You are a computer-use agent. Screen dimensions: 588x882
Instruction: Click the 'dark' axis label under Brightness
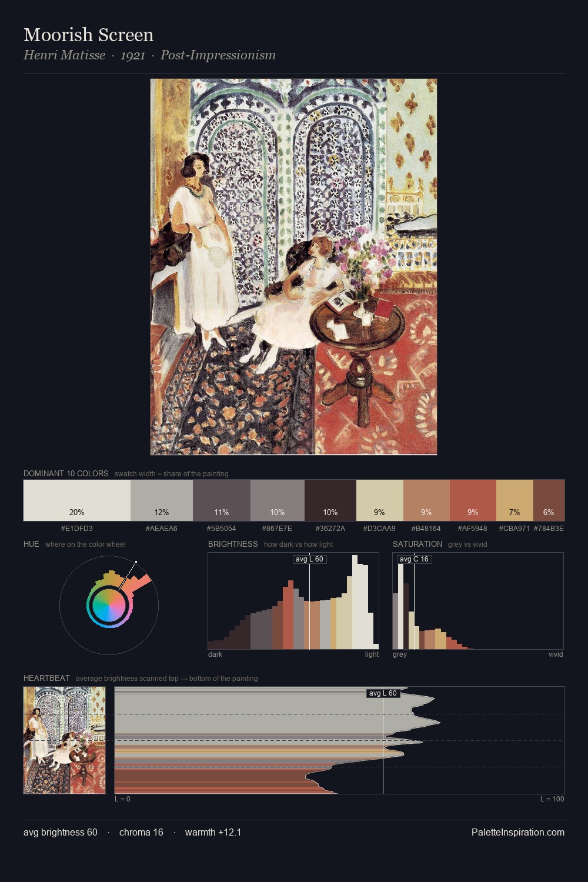tap(215, 654)
